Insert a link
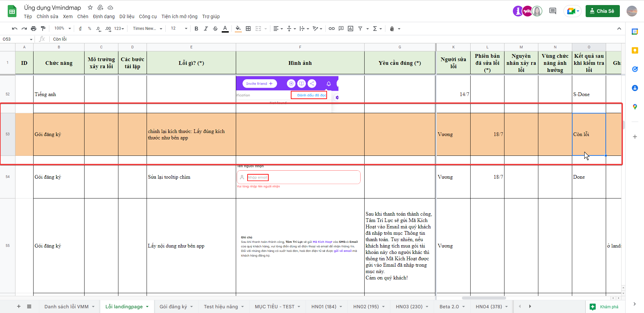Image resolution: width=644 pixels, height=313 pixels. pyautogui.click(x=332, y=29)
